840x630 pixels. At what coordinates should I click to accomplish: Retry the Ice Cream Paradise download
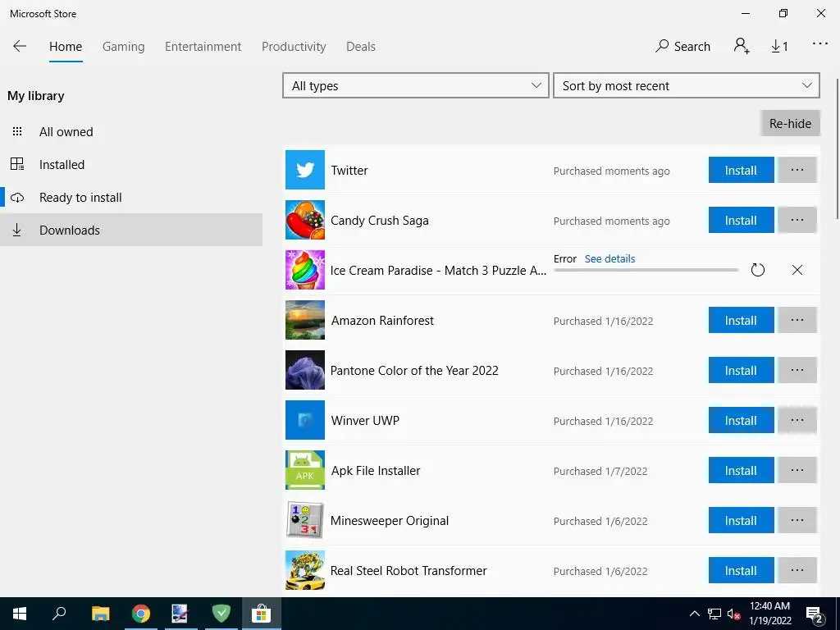click(757, 270)
